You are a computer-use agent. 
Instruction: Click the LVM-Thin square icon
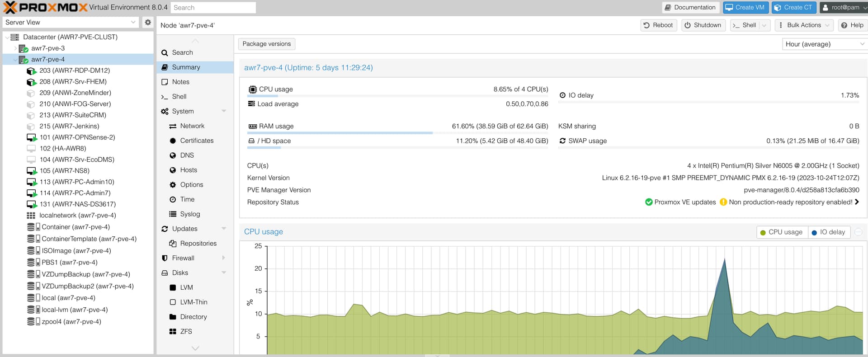pos(173,302)
